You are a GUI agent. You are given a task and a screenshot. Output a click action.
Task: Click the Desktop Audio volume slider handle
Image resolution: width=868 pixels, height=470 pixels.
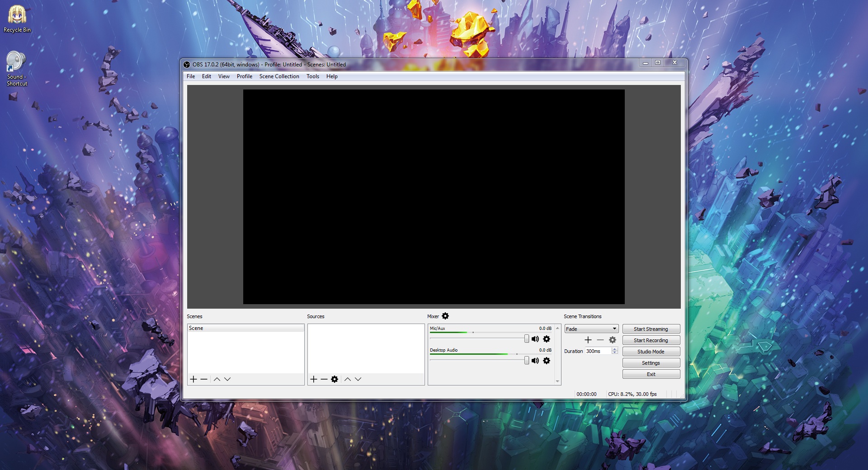point(527,361)
